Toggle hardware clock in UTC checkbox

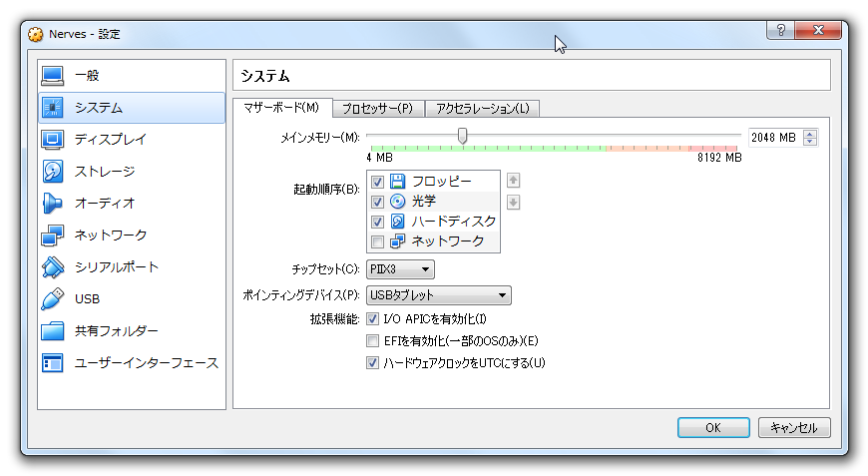(x=372, y=363)
